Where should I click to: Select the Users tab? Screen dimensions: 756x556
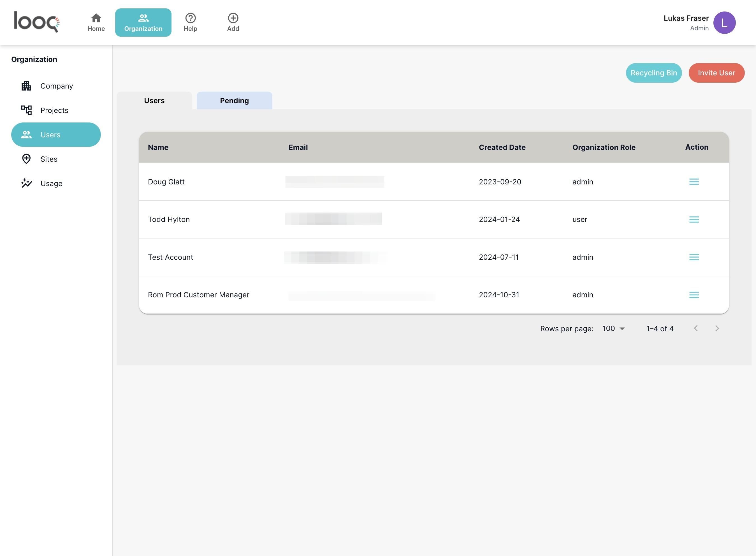[x=154, y=101]
